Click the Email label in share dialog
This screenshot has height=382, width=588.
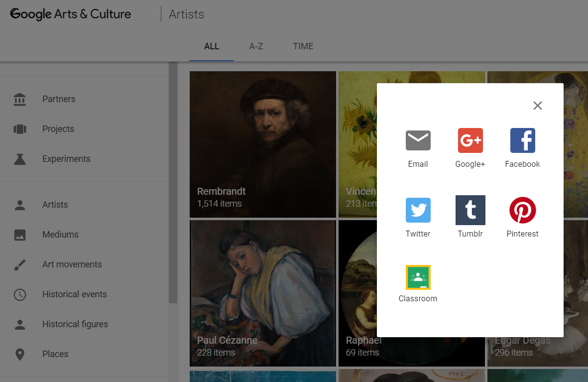418,164
